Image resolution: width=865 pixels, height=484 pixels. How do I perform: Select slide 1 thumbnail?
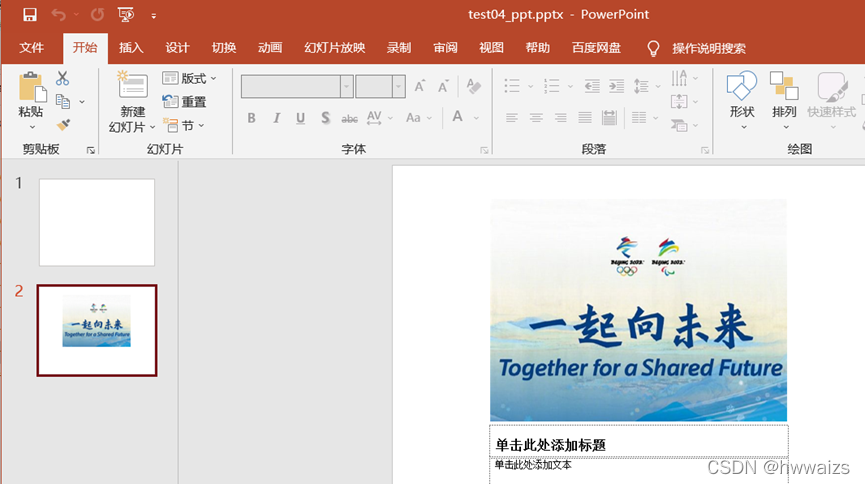[x=97, y=222]
